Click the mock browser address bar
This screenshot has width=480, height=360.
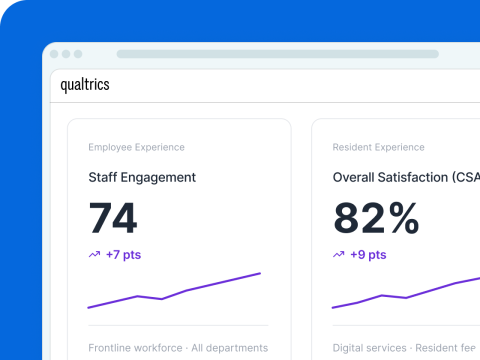click(x=278, y=54)
